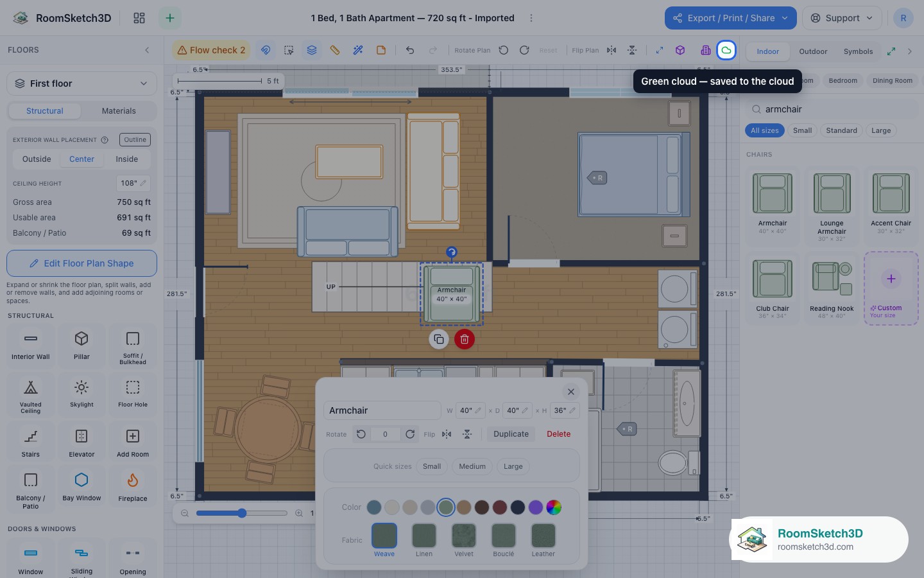Undo the last action
This screenshot has height=578, width=924.
coord(410,50)
